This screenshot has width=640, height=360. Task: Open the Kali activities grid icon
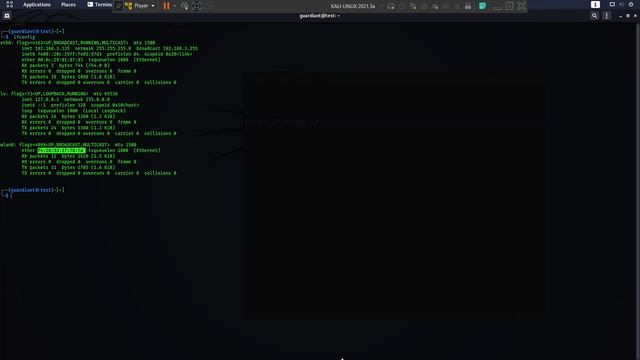(x=9, y=4)
